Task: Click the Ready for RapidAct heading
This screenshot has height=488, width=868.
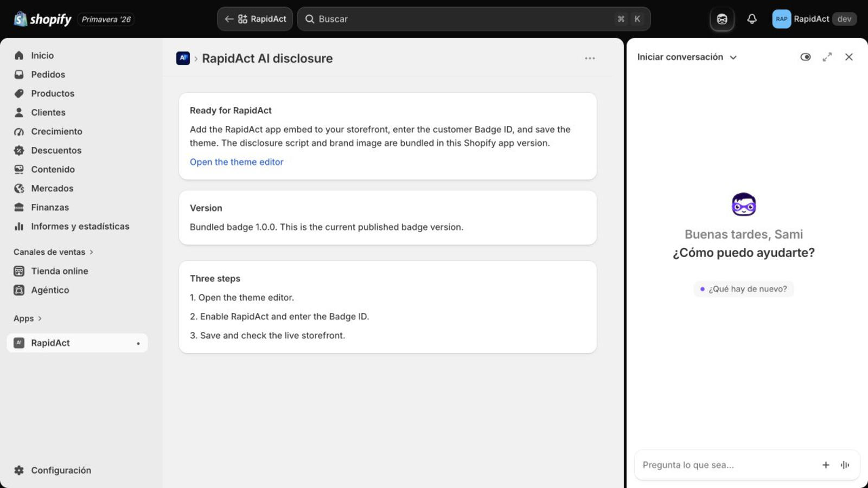Action: (x=231, y=111)
